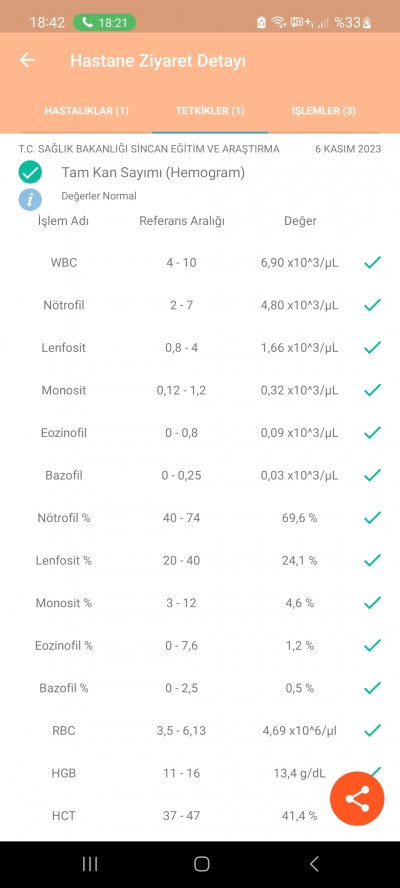Tap the Android back navigation chevron

point(314,864)
